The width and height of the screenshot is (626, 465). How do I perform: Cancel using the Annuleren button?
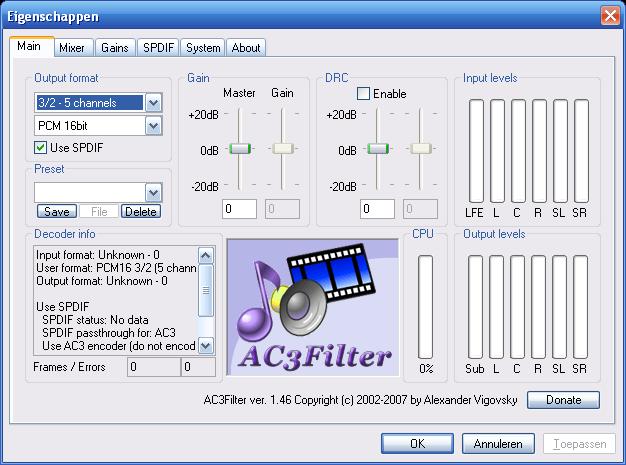pyautogui.click(x=499, y=442)
